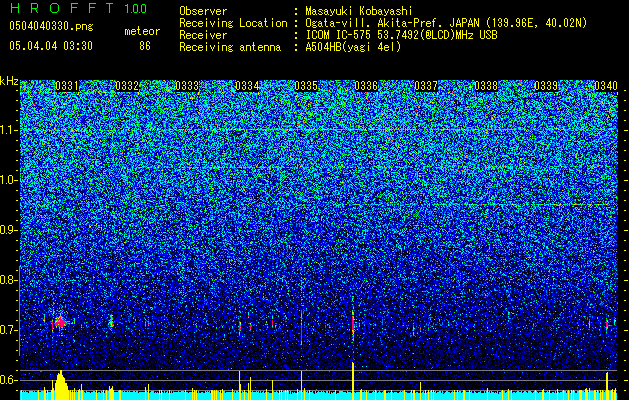Image resolution: width=629 pixels, height=400 pixels.
Task: Click the 0337 time marker
Action: 426,86
